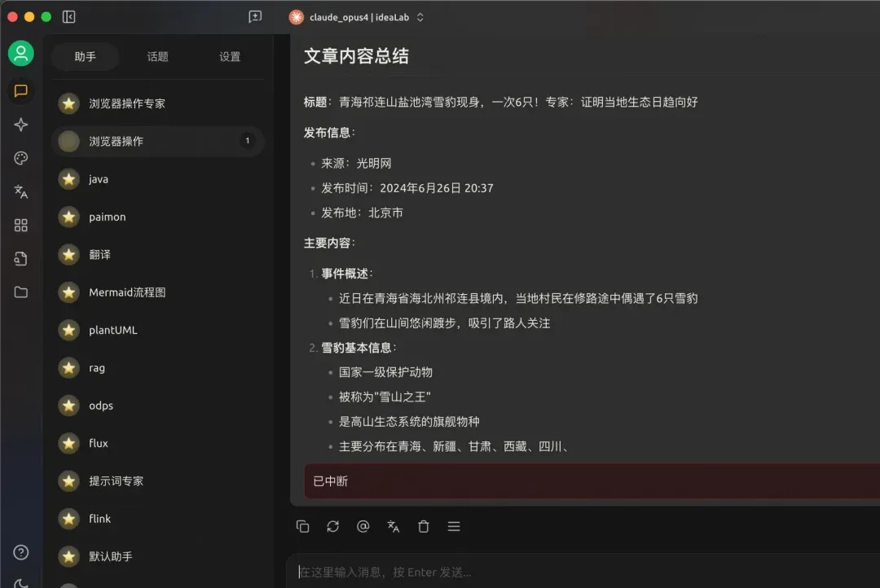Switch to the 话题 tab
Viewport: 880px width, 588px height.
pos(158,57)
